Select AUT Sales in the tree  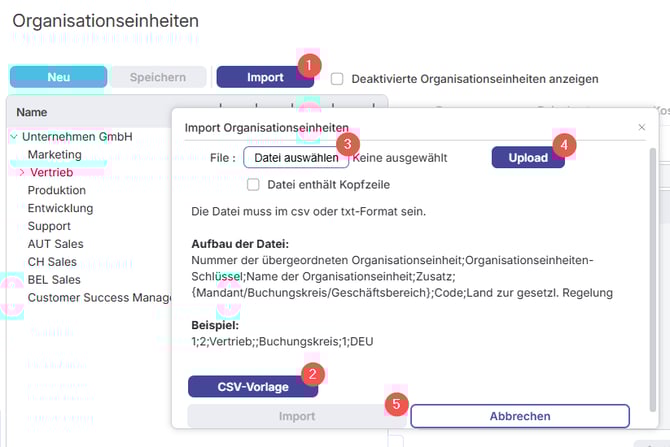pyautogui.click(x=55, y=244)
